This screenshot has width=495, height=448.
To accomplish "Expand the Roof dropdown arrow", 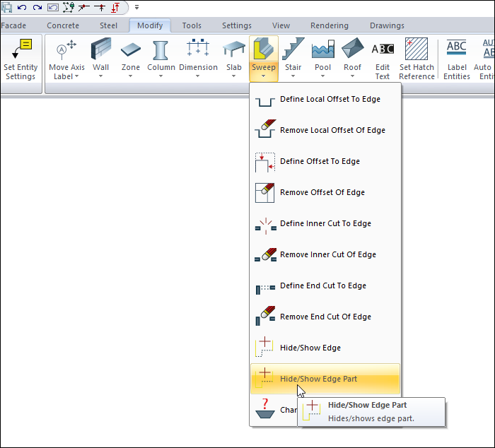I will (352, 76).
